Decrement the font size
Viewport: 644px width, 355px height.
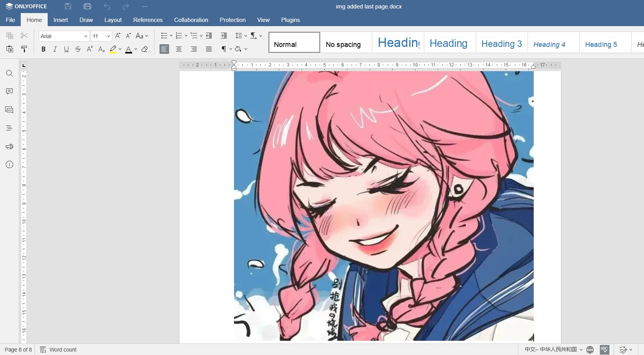[128, 36]
